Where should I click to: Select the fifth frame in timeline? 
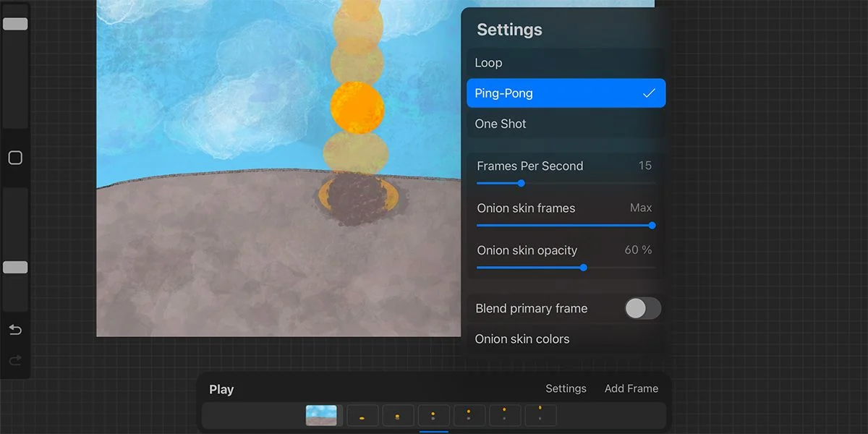pyautogui.click(x=469, y=415)
